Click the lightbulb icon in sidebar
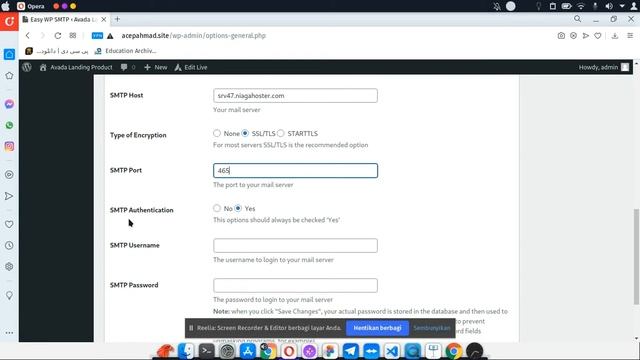640x360 pixels. 9,295
